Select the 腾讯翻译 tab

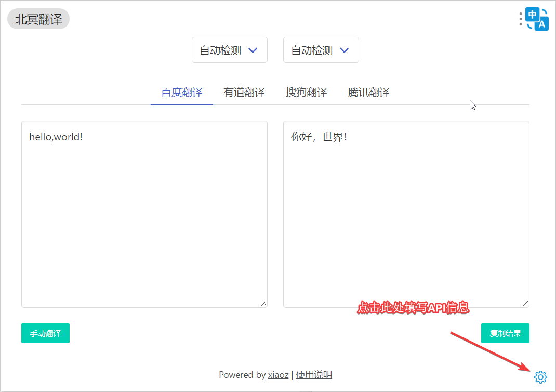point(369,93)
